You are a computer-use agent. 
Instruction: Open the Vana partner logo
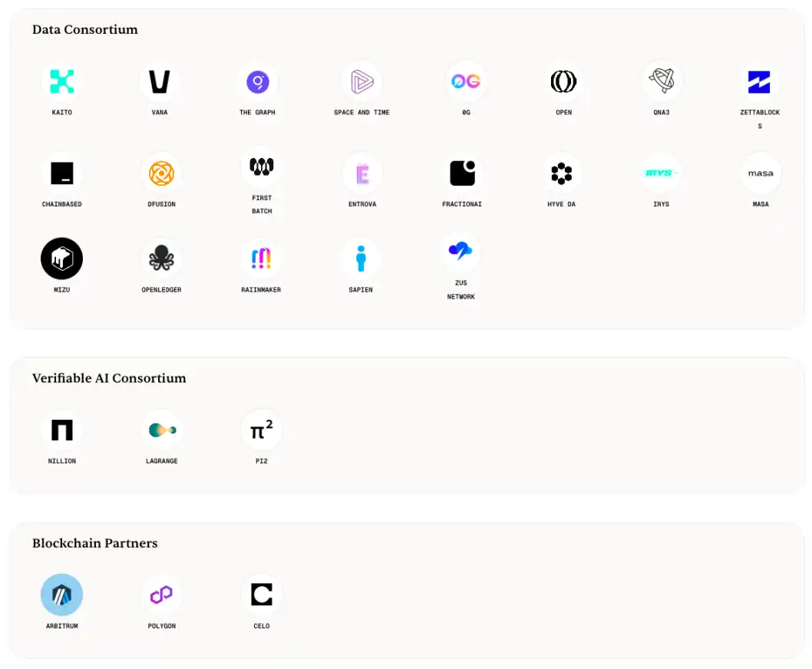tap(160, 81)
